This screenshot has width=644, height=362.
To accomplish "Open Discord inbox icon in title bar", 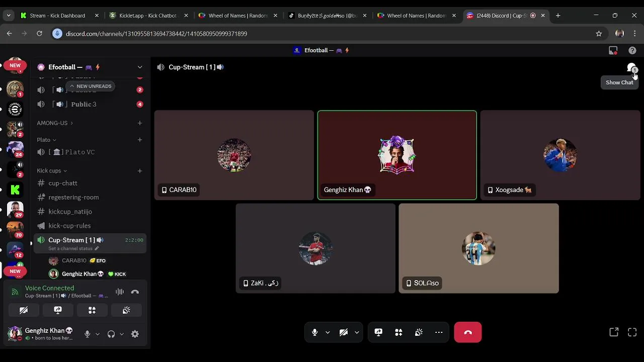I will (613, 50).
